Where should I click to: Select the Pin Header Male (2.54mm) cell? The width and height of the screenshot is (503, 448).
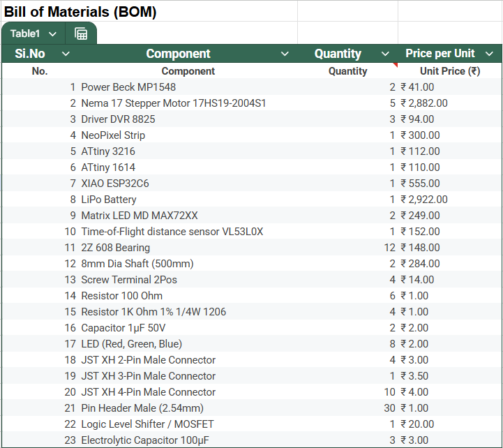click(x=188, y=408)
